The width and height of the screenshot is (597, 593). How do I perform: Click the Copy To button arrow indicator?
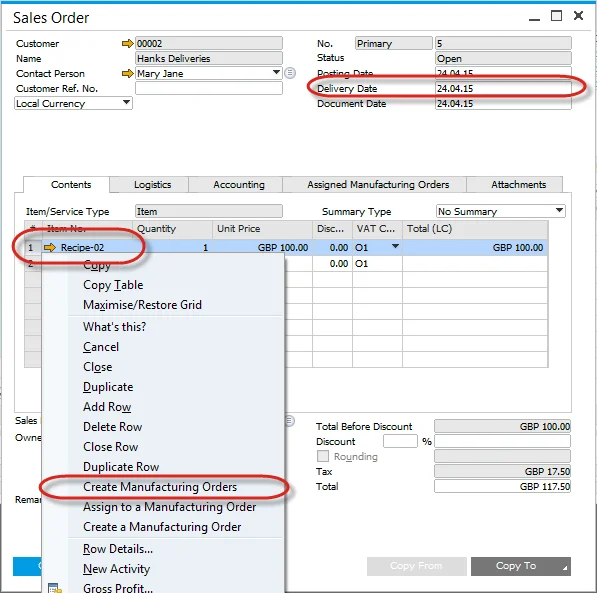pyautogui.click(x=565, y=568)
